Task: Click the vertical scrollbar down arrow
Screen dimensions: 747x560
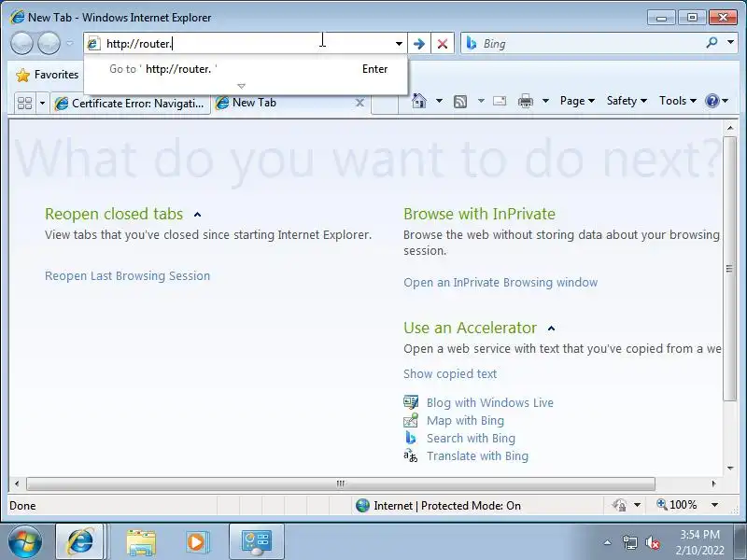Action: click(730, 469)
